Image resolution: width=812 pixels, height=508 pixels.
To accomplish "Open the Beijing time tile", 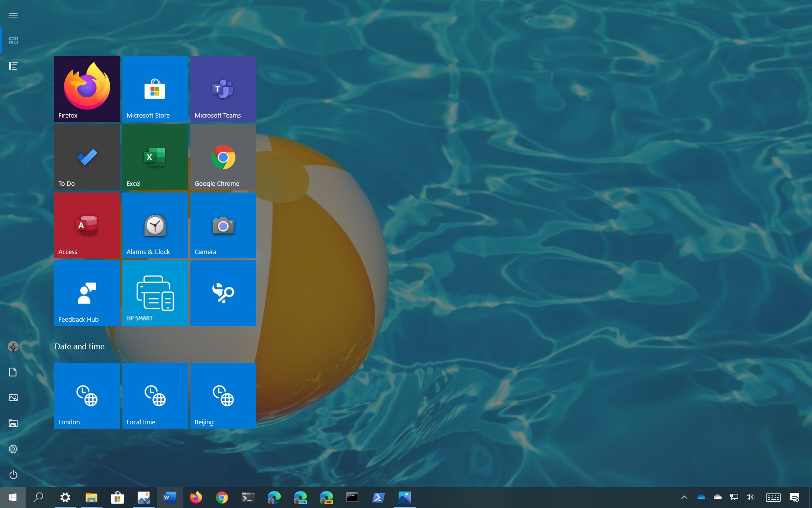I will (223, 396).
